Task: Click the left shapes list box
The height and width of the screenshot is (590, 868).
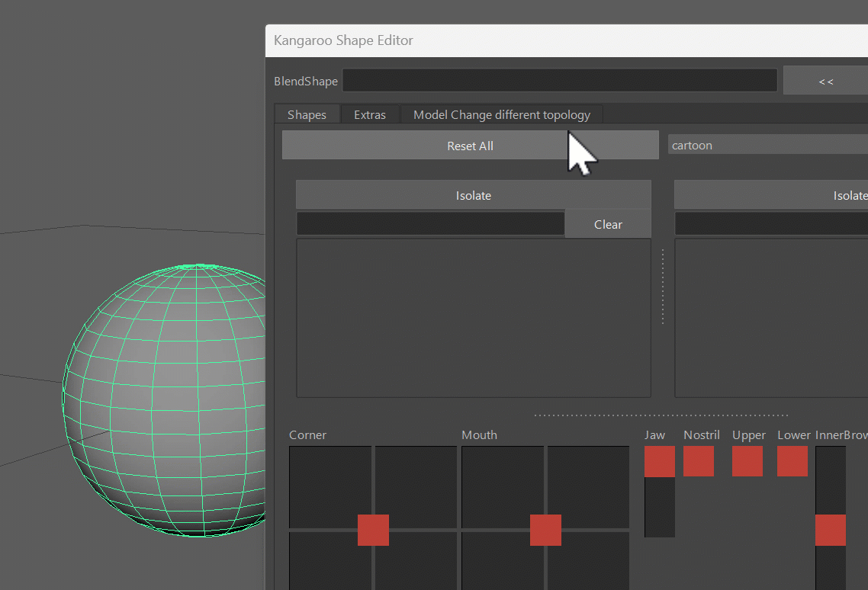Action: tap(474, 318)
